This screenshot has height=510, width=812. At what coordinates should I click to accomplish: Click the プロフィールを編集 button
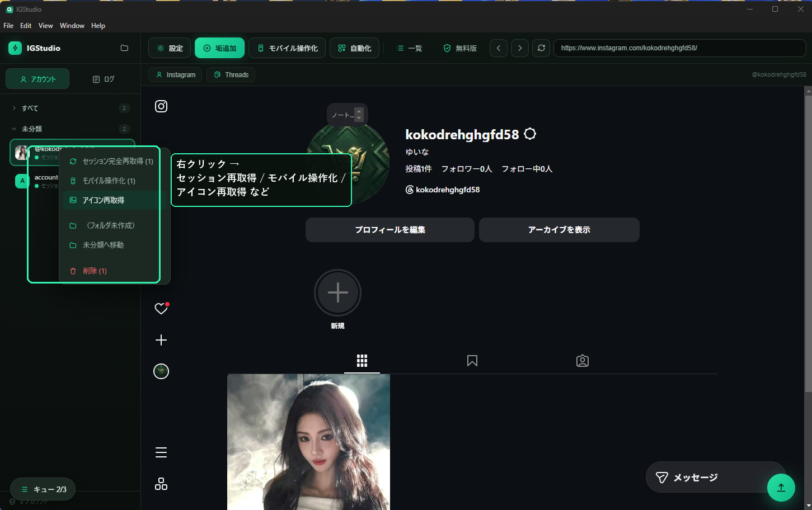(390, 230)
